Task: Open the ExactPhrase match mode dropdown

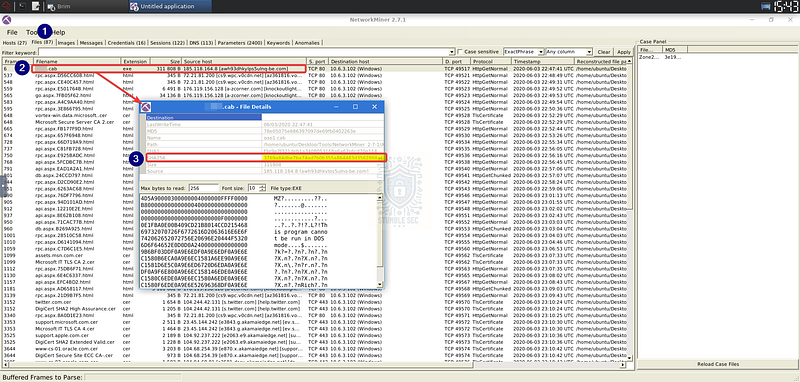Action: pyautogui.click(x=523, y=52)
